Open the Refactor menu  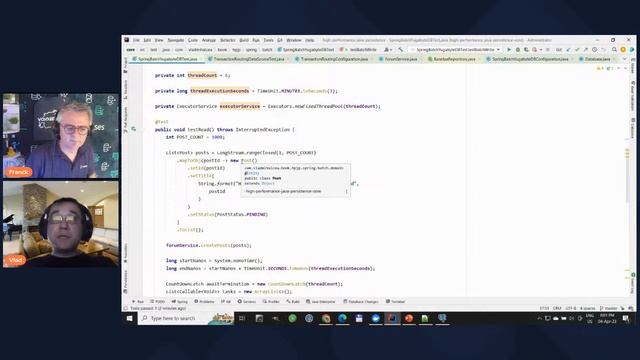(x=228, y=40)
